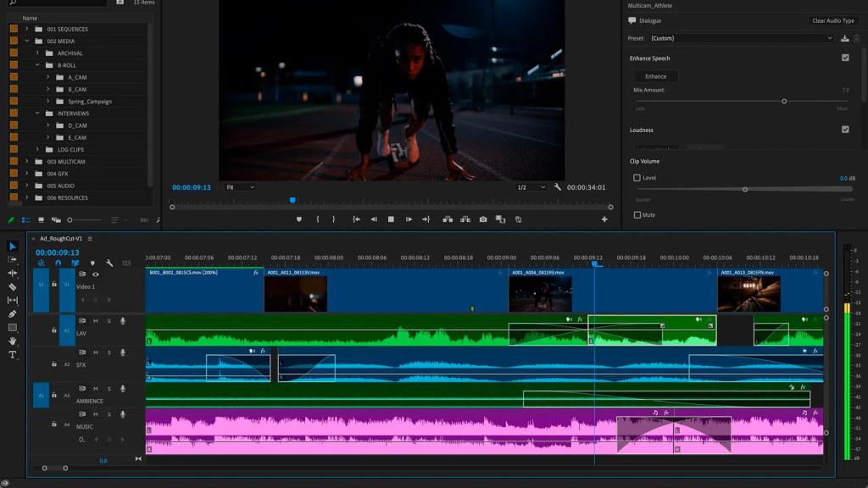The height and width of the screenshot is (488, 868).
Task: Toggle the Snap magnet in the timeline
Action: point(58,263)
